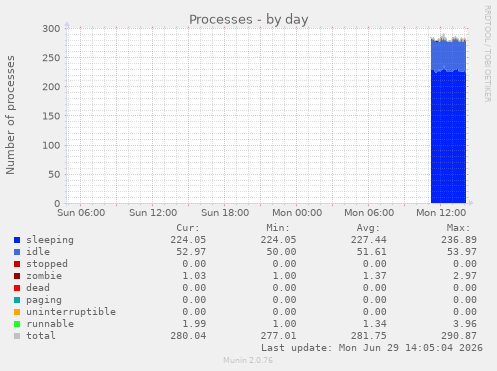Click the 'Max:' column header
The image size is (497, 371).
[x=458, y=228]
